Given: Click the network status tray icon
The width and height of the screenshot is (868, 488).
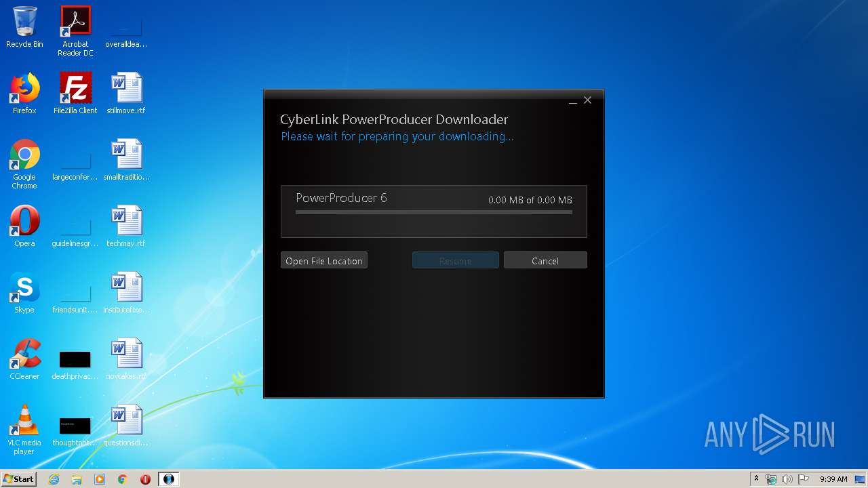Looking at the screenshot, I should tap(771, 479).
